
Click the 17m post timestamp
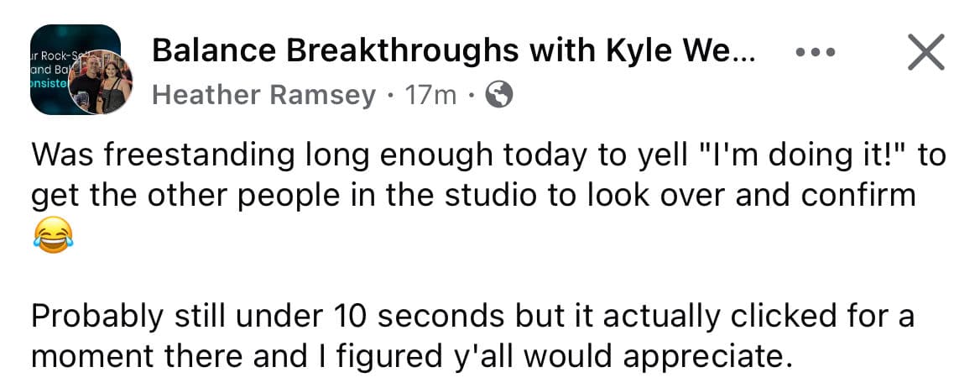pos(430,97)
